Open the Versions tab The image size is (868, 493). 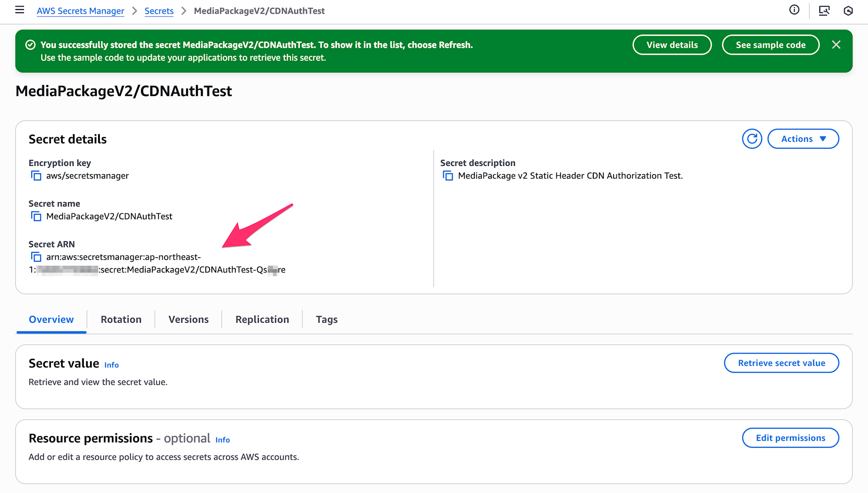coord(188,319)
